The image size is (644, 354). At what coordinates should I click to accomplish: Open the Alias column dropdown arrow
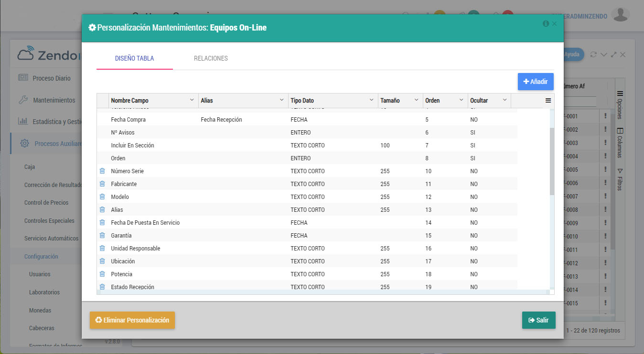(282, 100)
